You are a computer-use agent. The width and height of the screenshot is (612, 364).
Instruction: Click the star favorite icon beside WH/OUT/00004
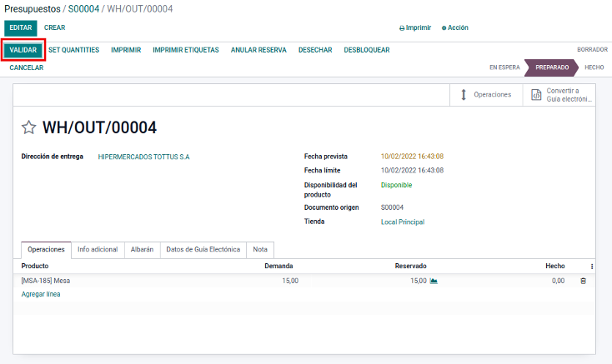point(29,127)
